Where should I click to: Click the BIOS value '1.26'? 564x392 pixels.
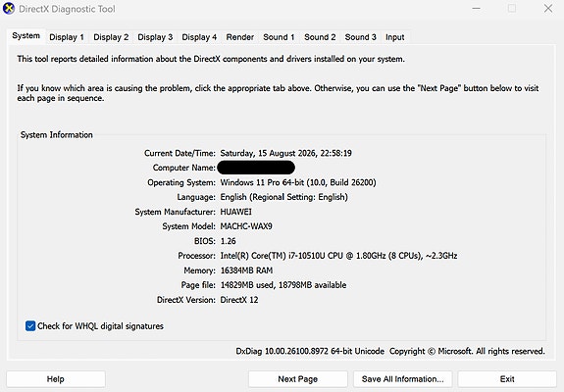point(228,241)
